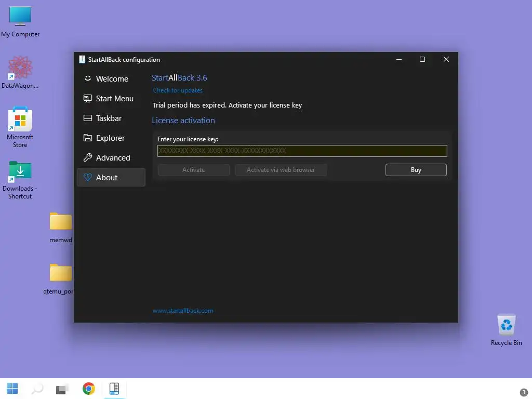Open the taskbar search magnifier
This screenshot has height=399, width=532.
coord(37,389)
